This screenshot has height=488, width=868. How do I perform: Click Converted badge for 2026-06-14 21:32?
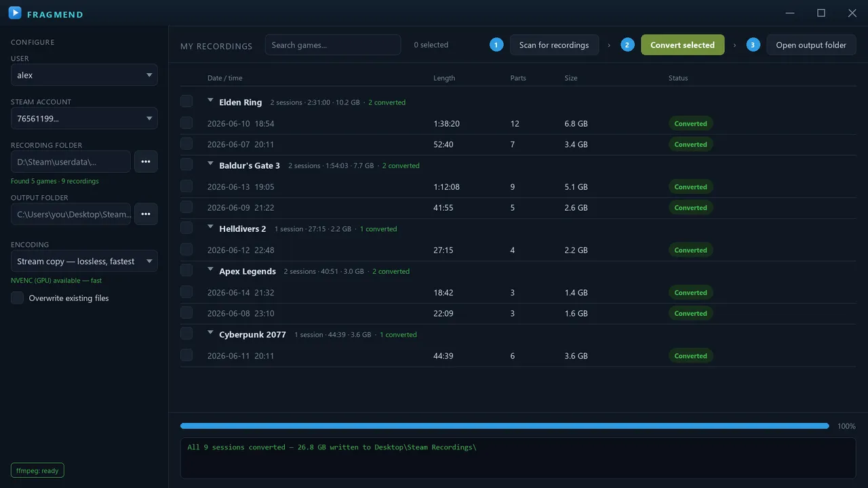coord(690,292)
